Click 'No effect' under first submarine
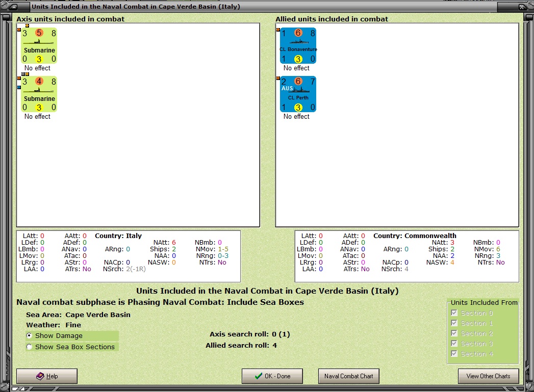534x392 pixels. point(37,68)
